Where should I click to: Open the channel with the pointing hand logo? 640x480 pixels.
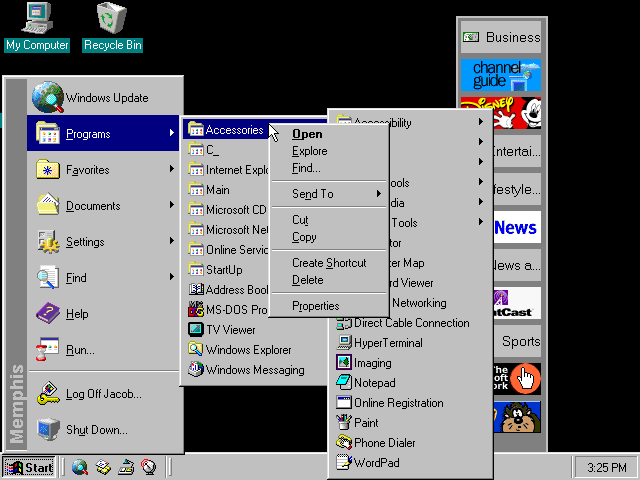click(517, 379)
